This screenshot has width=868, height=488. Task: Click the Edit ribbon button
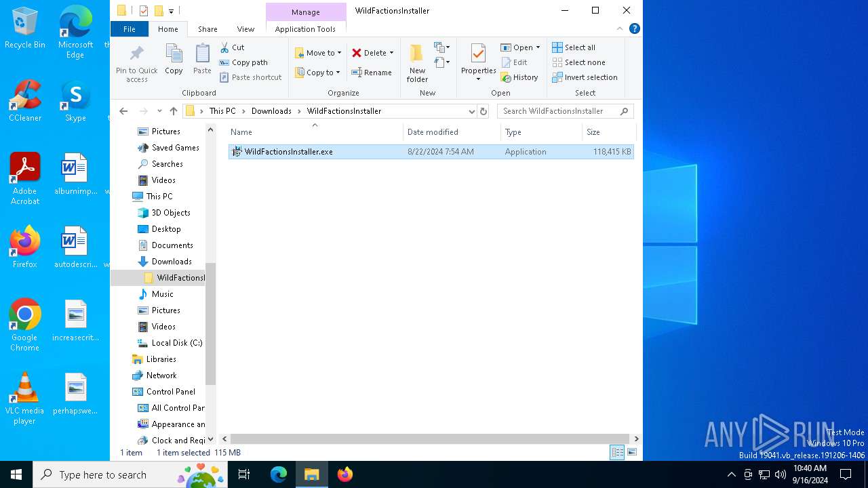514,62
